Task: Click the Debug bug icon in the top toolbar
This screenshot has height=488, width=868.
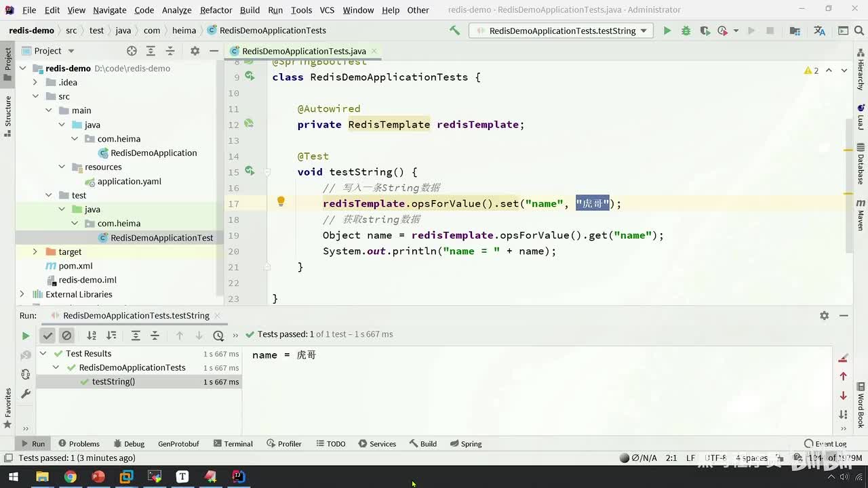Action: [686, 30]
